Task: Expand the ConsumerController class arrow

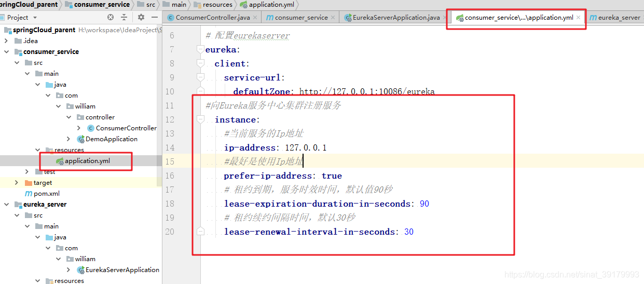Action: click(79, 128)
